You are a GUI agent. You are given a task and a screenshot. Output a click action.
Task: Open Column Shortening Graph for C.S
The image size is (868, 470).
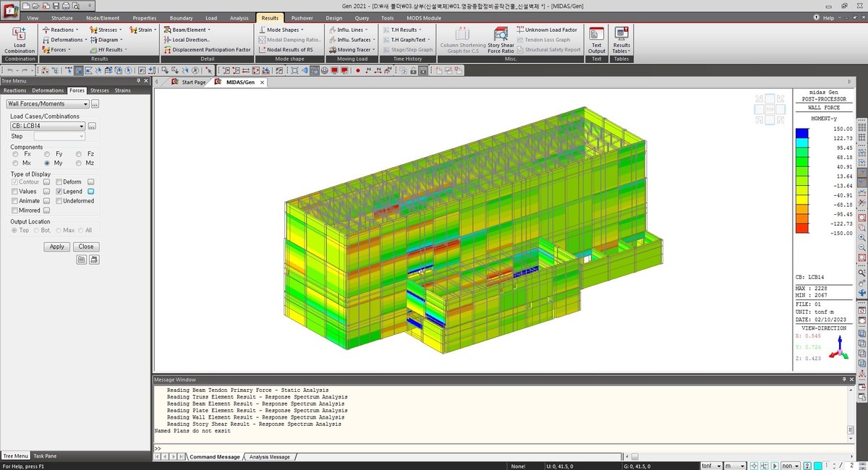[x=463, y=39]
